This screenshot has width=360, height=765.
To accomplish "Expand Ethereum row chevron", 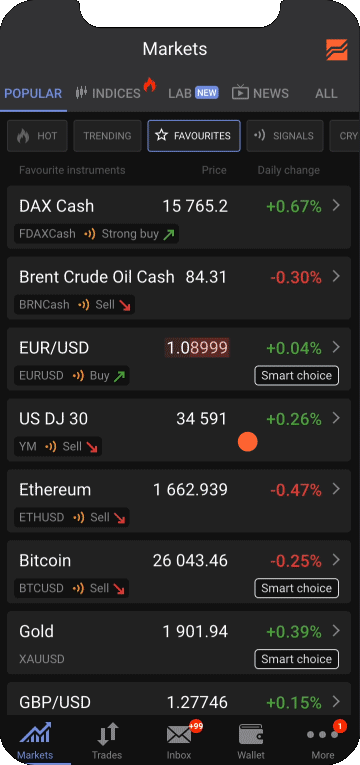I will [x=336, y=489].
